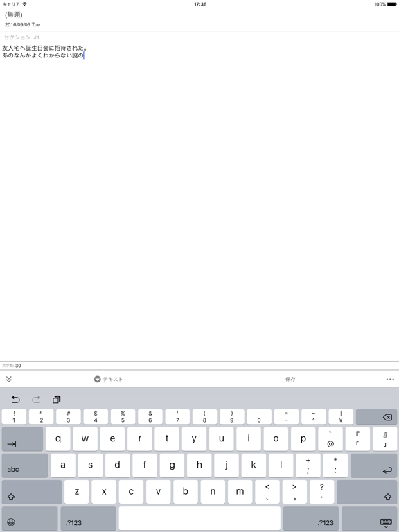Tap the caret tilde key
399x532 pixels.
[x=314, y=417]
